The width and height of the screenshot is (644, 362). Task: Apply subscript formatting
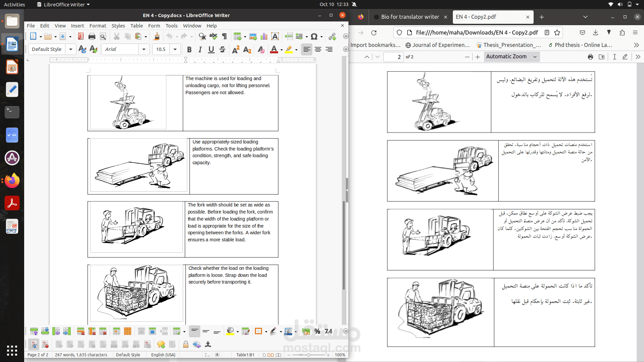point(247,50)
